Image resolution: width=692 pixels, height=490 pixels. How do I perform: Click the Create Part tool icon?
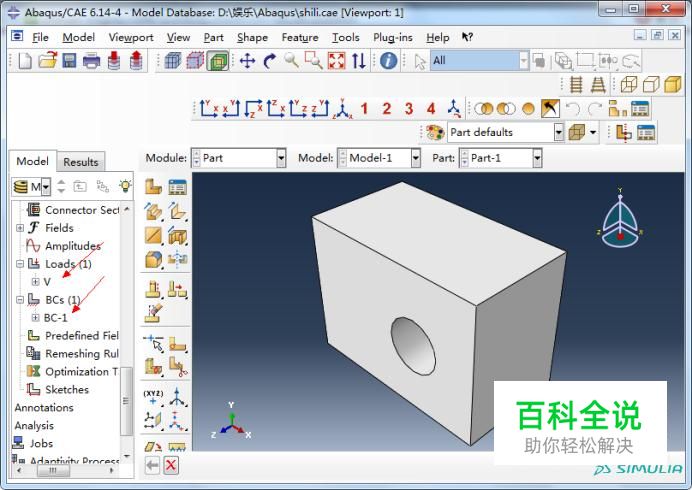[x=153, y=187]
